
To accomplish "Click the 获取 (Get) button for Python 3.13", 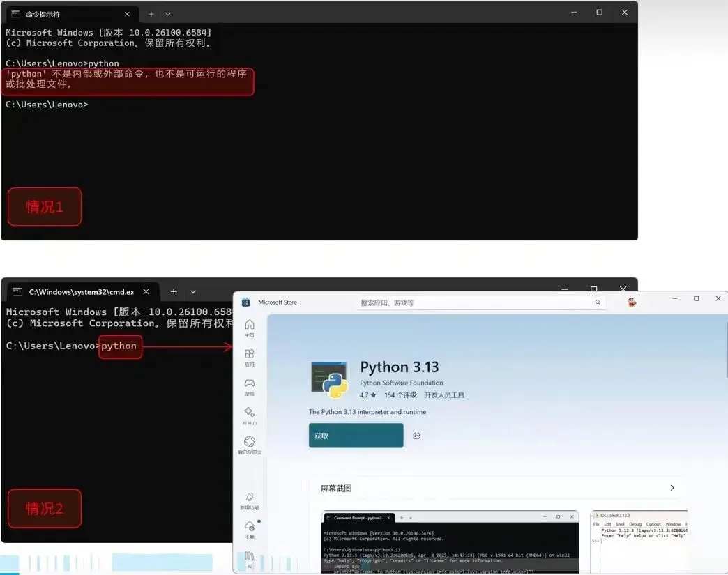I will pos(356,436).
